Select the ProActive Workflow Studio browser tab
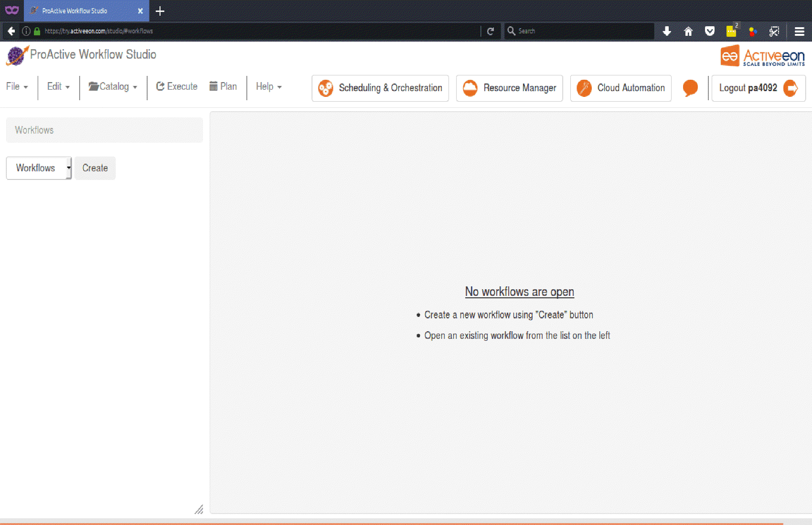This screenshot has width=812, height=525. tap(86, 10)
